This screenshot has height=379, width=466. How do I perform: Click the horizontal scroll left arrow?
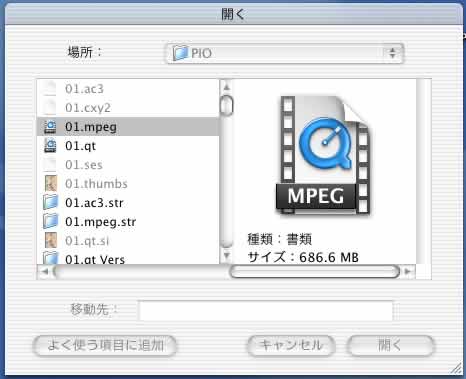point(45,272)
